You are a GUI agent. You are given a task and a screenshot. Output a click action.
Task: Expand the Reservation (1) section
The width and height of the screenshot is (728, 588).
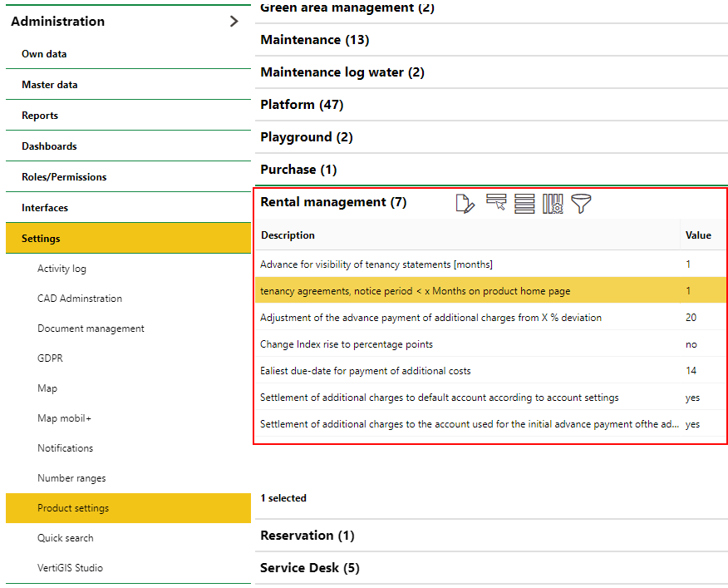coord(307,536)
